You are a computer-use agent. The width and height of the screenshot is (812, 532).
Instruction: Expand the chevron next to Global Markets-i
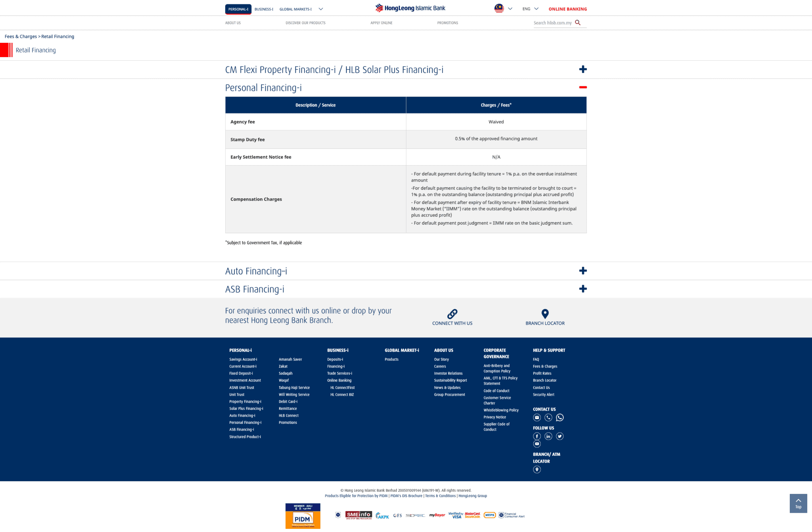[x=321, y=9]
